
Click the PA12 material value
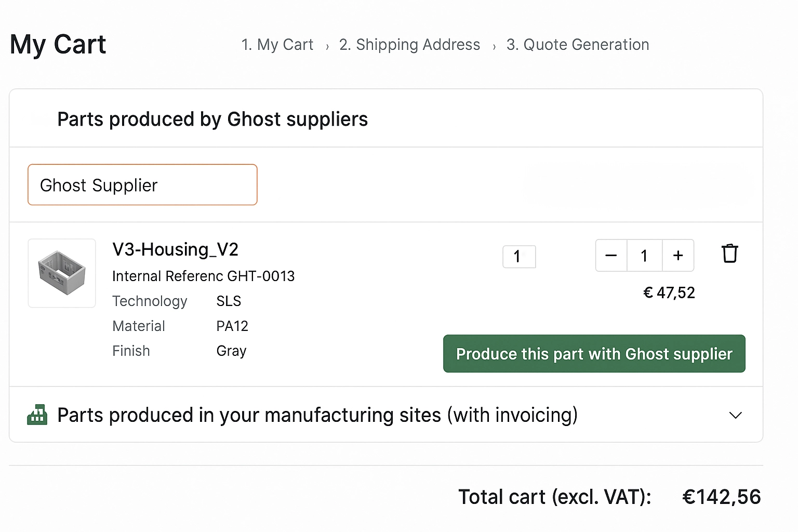pyautogui.click(x=232, y=326)
